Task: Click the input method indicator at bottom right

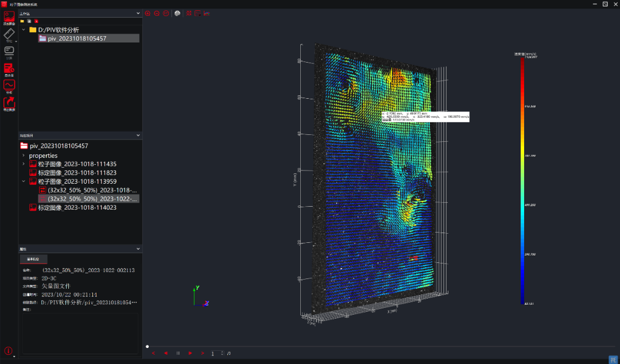Action: click(x=613, y=358)
